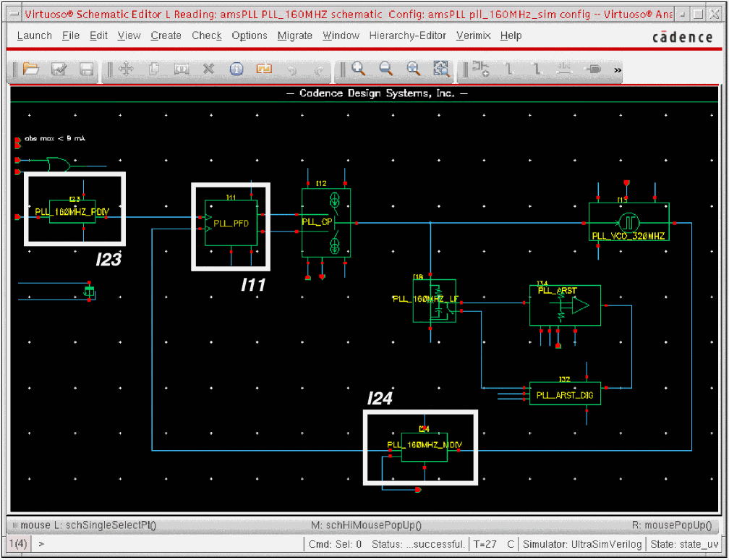
Task: Click the Zoom Out magnifier icon
Action: coord(386,69)
